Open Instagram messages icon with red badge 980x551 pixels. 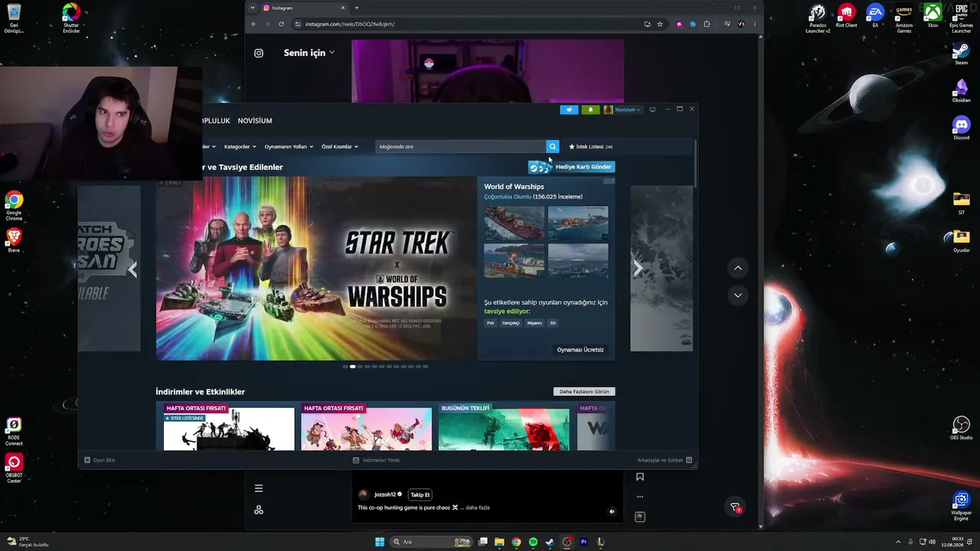point(735,507)
